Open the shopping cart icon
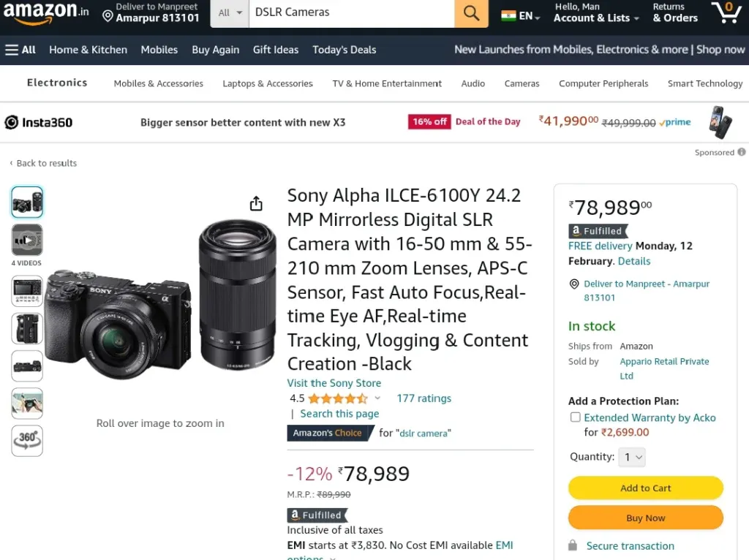The width and height of the screenshot is (749, 560). pyautogui.click(x=726, y=12)
